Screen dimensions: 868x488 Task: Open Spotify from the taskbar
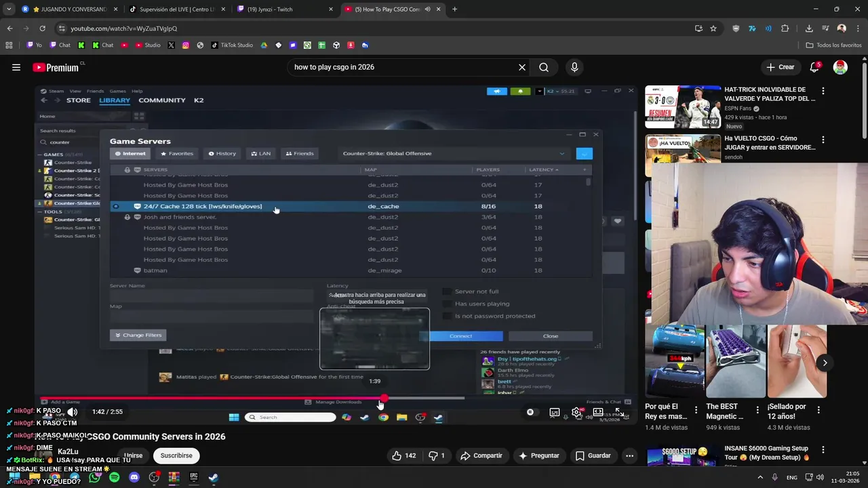115,478
